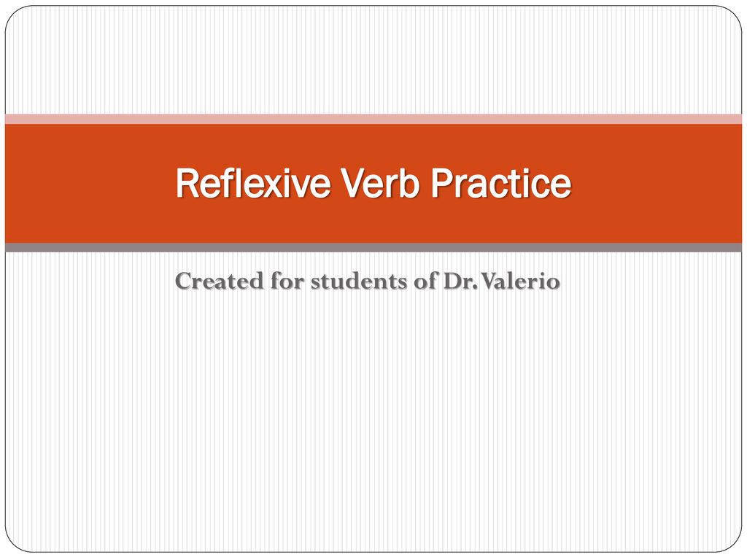Click the light pink stripe above the banner
The image size is (747, 560).
(x=373, y=119)
